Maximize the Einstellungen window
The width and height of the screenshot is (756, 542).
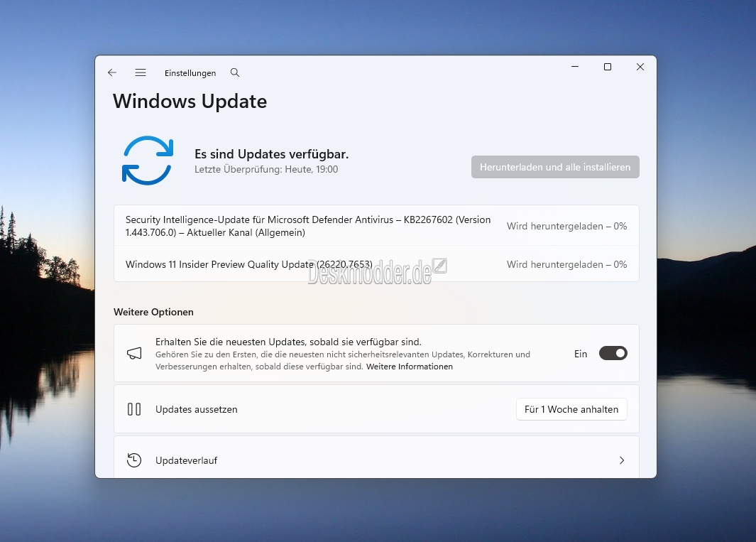(x=608, y=67)
